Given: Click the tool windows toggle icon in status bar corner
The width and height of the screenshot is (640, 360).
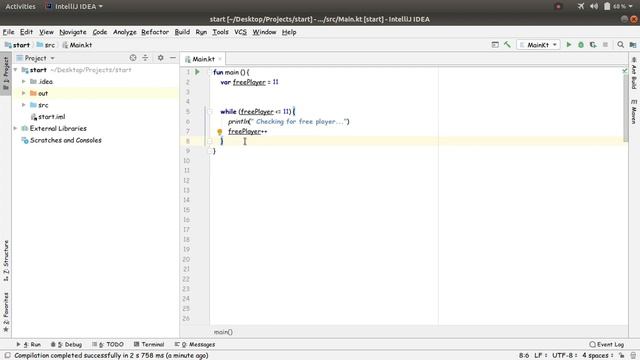Looking at the screenshot, I should coord(7,356).
